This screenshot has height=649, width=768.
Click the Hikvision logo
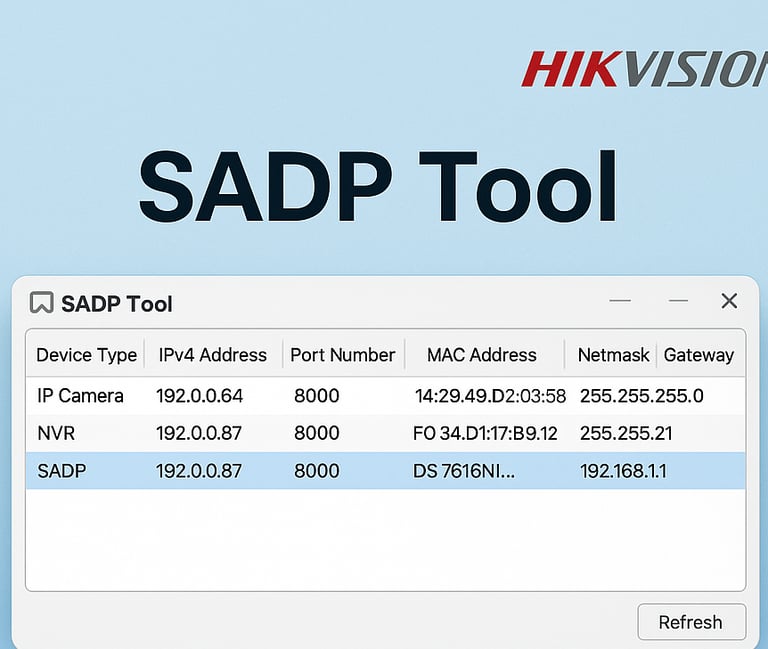coord(645,69)
